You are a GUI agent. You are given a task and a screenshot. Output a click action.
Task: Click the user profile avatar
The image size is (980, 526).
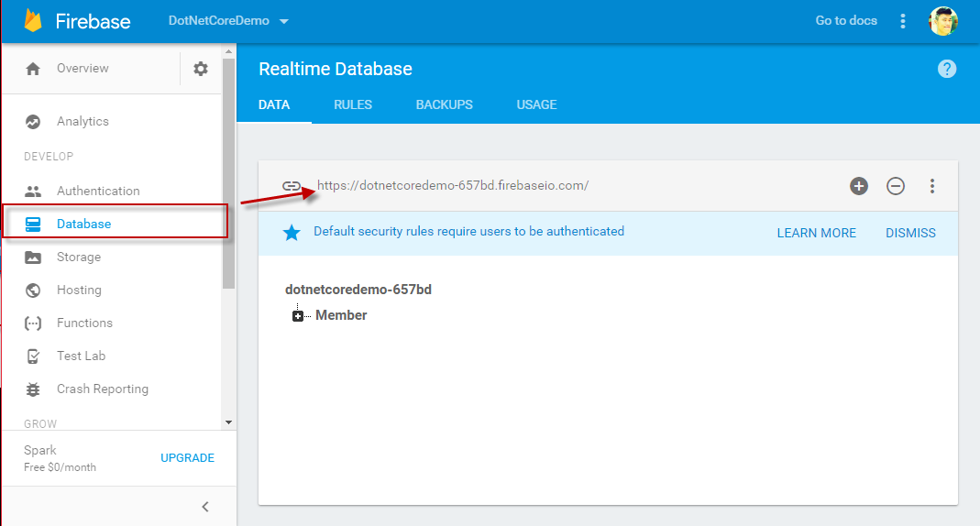point(943,21)
